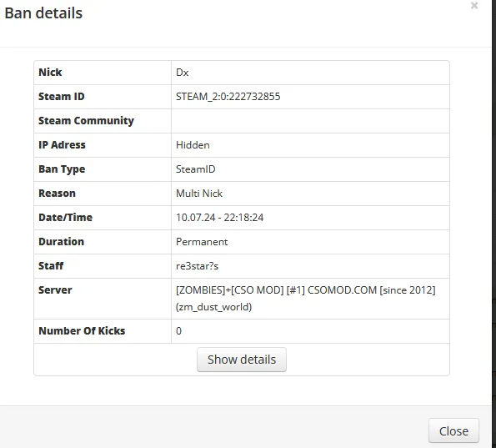Click the zm_dust_world map name
The image size is (496, 448).
(213, 307)
